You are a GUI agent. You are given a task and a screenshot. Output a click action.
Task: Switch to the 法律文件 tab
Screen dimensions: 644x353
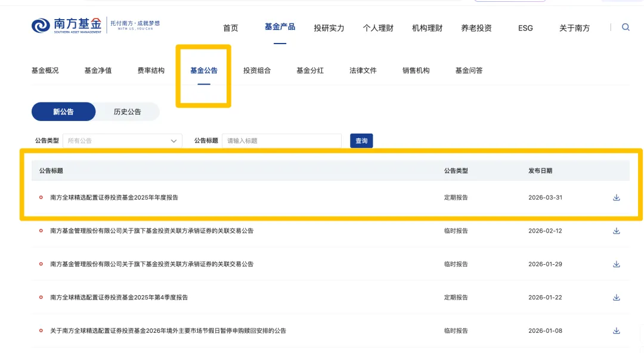point(363,70)
